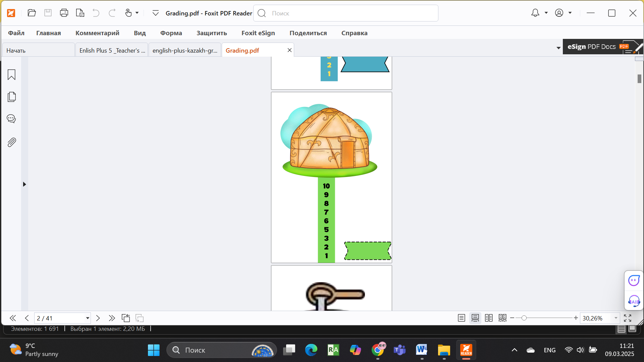
Task: Go to the last page
Action: point(112,318)
